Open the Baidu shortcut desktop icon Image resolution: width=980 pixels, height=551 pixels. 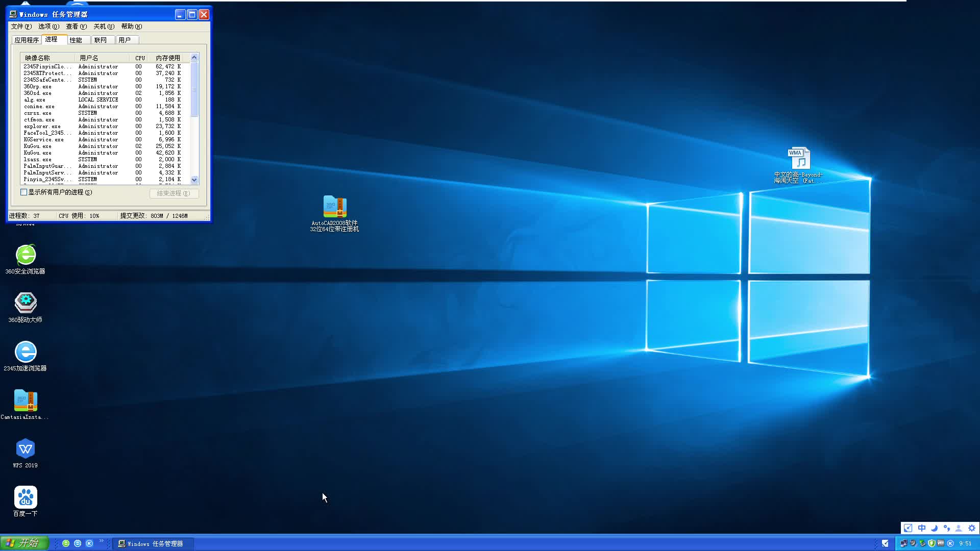click(26, 497)
